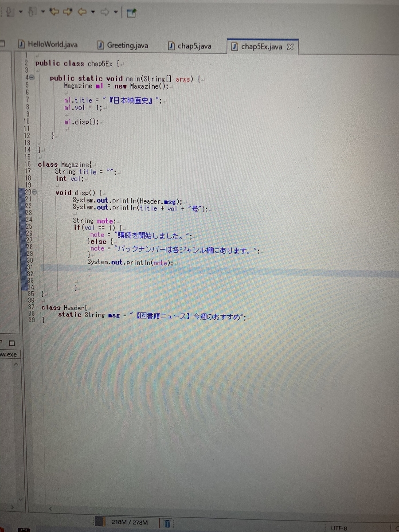Click the garbage collector trash icon

tap(168, 524)
